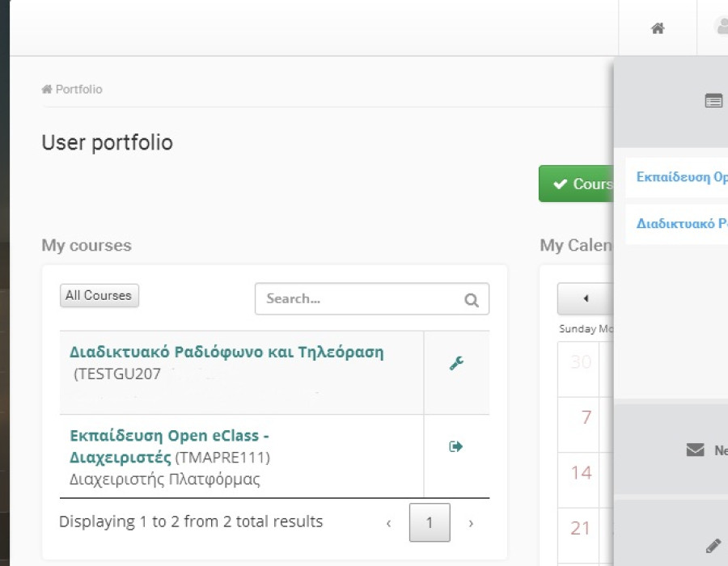Focus the course Search field
Image resolution: width=728 pixels, height=566 pixels.
pos(372,299)
